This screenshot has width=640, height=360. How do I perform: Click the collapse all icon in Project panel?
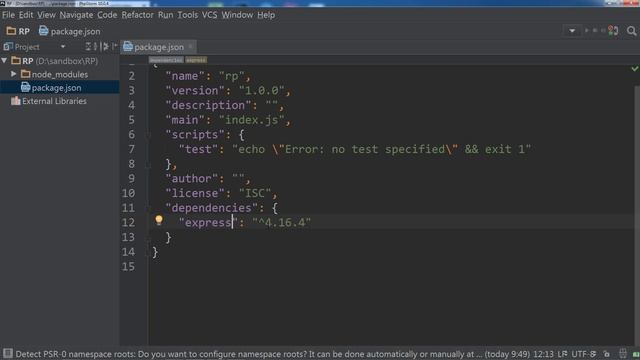click(96, 47)
